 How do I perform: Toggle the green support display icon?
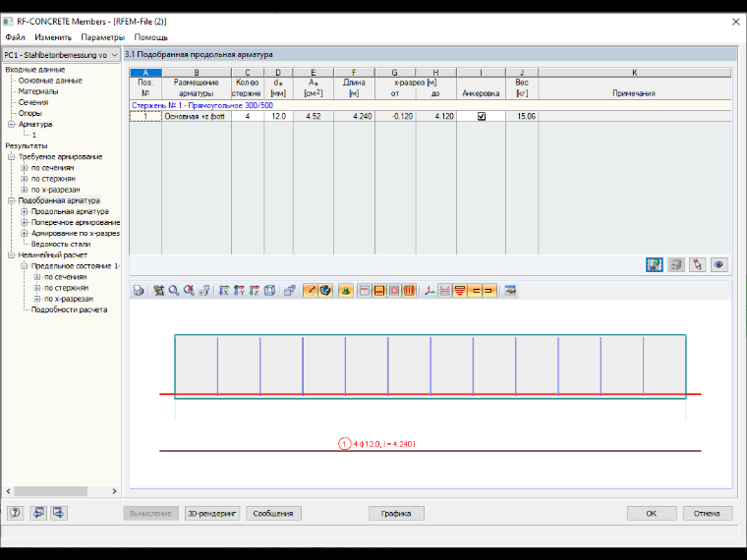pyautogui.click(x=346, y=291)
